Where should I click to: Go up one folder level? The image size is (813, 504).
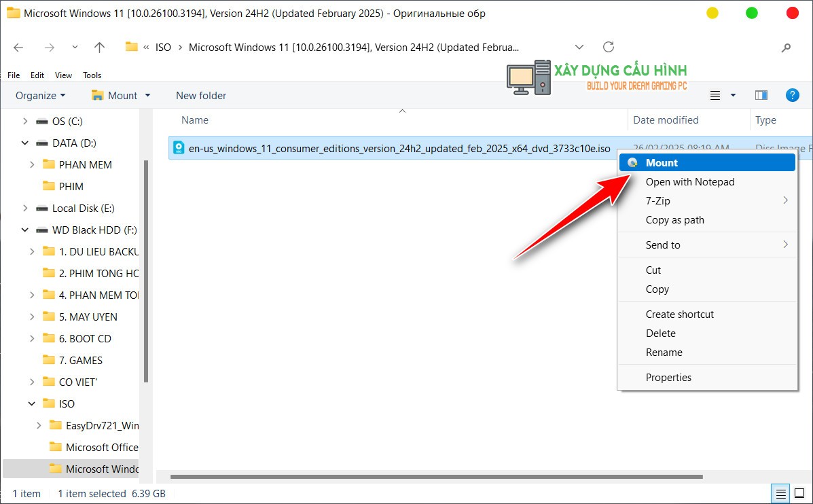point(100,48)
